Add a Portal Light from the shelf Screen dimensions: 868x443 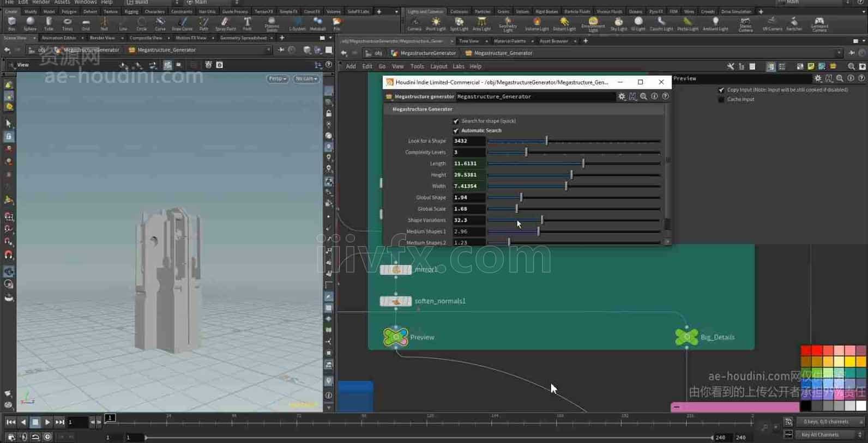tap(688, 23)
